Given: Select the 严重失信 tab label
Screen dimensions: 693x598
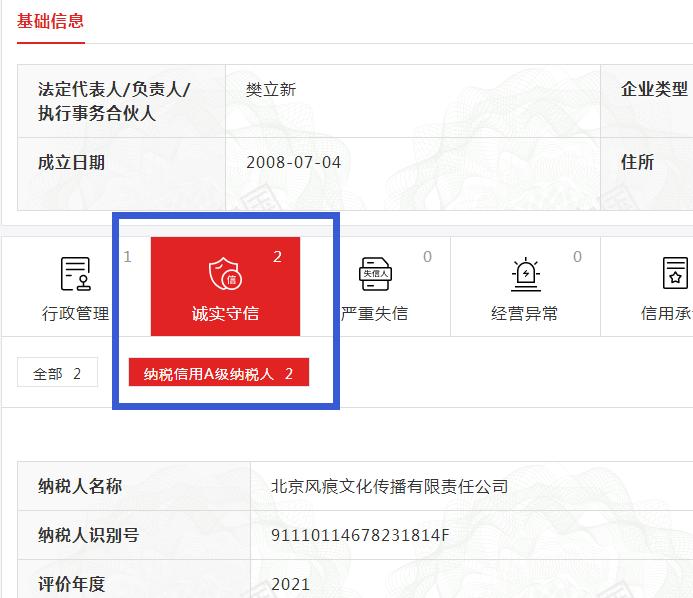Looking at the screenshot, I should click(375, 313).
